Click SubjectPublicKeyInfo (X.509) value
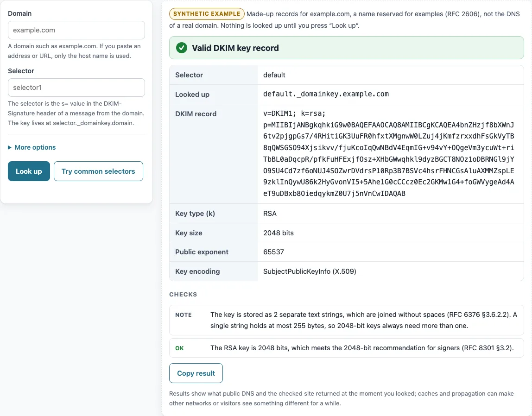 point(310,271)
